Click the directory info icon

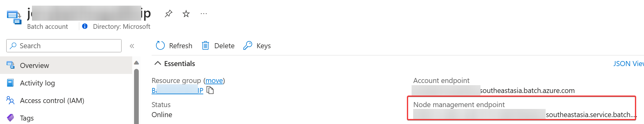85,26
